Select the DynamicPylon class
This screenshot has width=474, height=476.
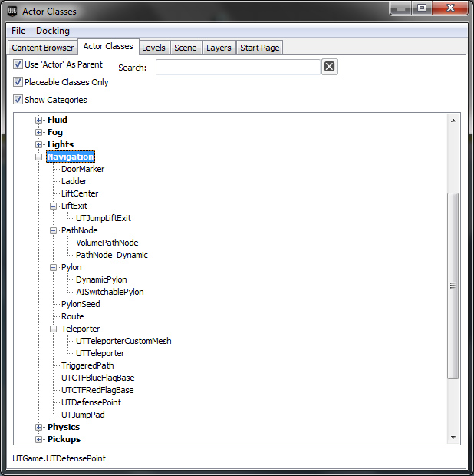(x=101, y=279)
